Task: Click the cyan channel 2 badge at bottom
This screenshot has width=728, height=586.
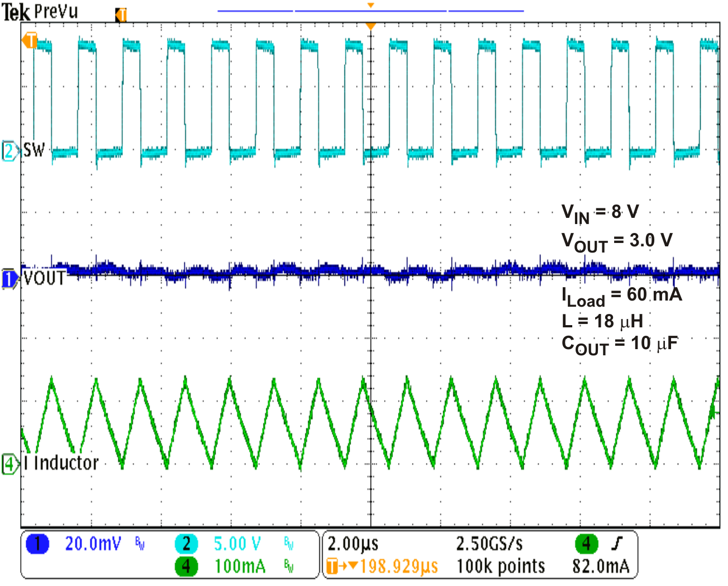Action: 186,544
